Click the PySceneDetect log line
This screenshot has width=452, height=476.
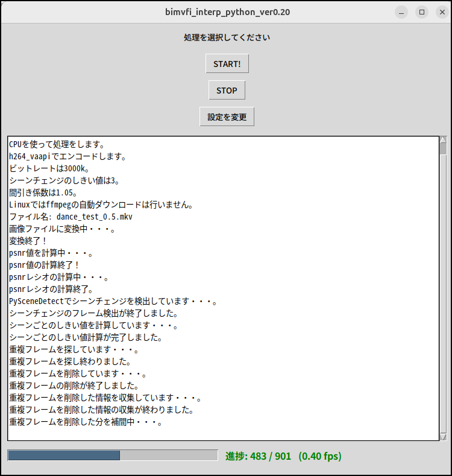[113, 302]
